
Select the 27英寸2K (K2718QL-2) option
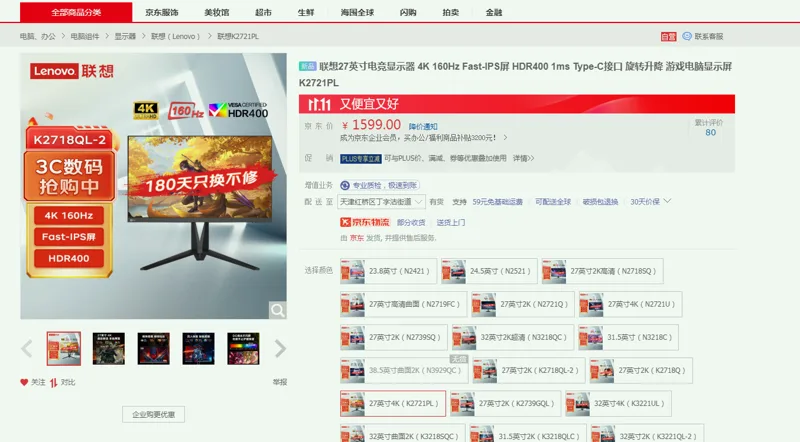click(x=529, y=371)
